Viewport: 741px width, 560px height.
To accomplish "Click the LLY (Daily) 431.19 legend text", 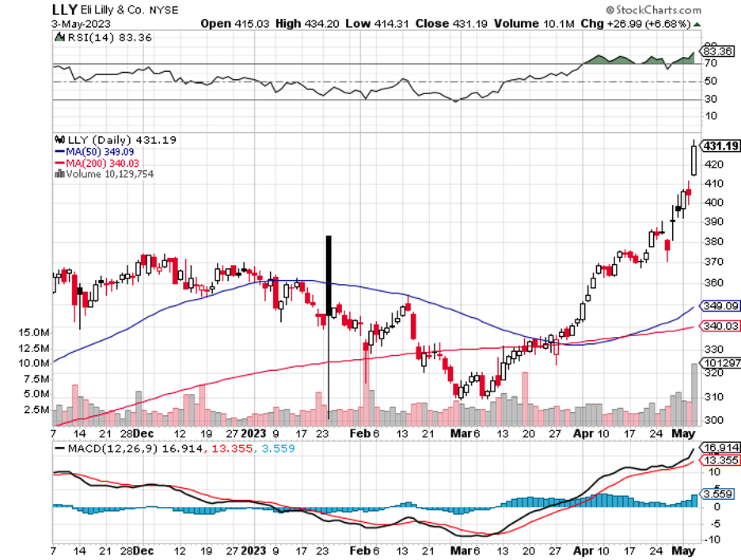I will pos(122,140).
